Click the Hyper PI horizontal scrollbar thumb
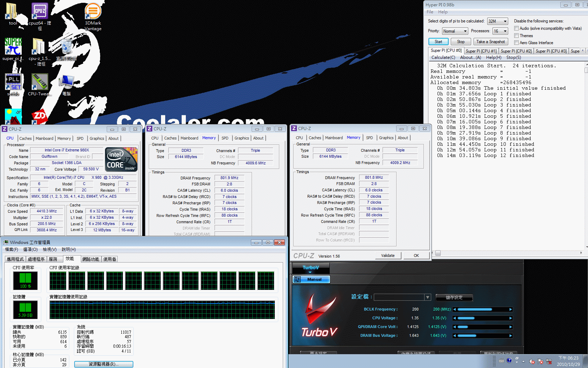The image size is (588, 368). (x=438, y=253)
